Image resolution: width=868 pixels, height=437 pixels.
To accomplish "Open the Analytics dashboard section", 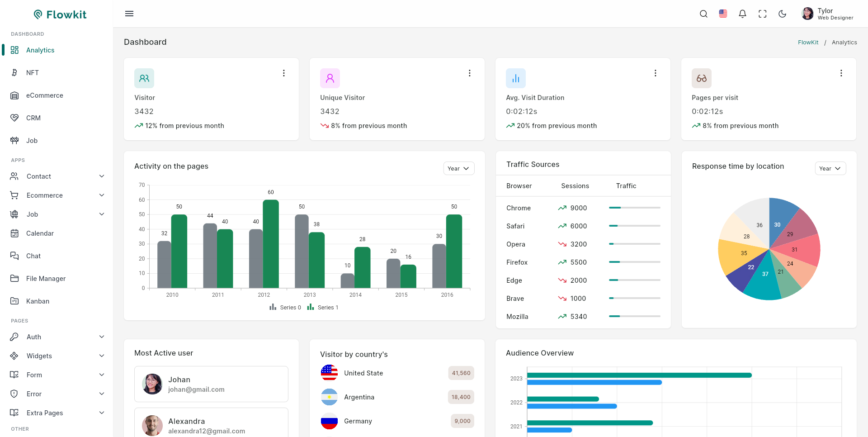I will coord(40,50).
